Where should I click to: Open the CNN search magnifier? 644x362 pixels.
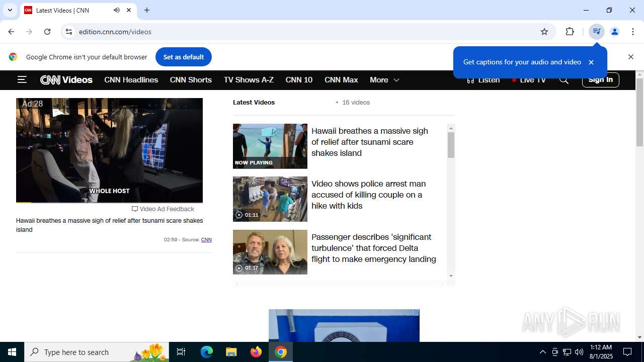564,80
